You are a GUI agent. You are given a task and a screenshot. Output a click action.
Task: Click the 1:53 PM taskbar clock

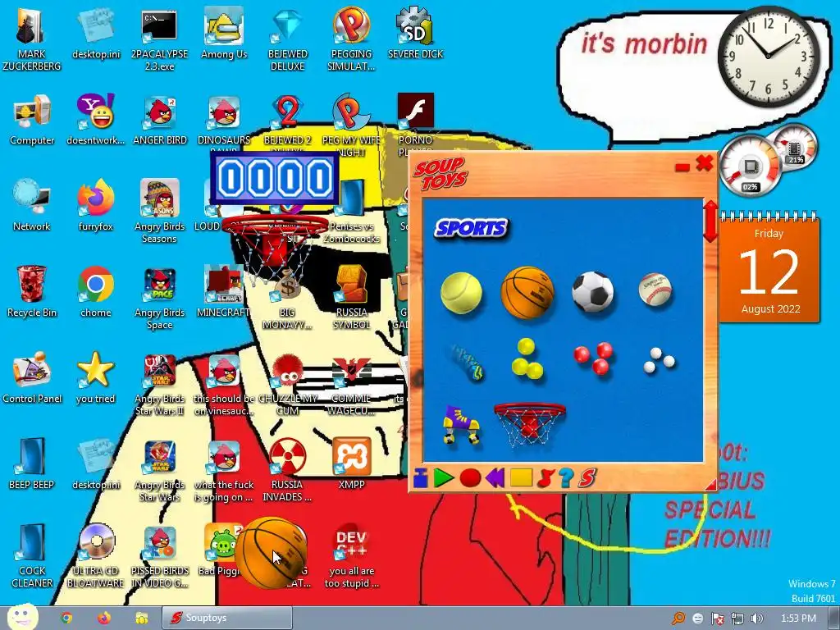798,619
